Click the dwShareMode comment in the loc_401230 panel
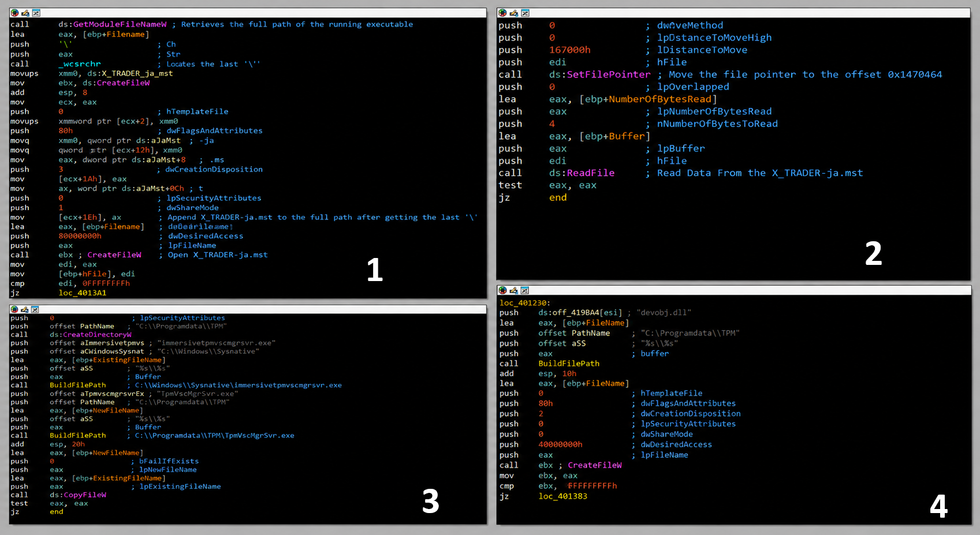The image size is (980, 535). (666, 435)
